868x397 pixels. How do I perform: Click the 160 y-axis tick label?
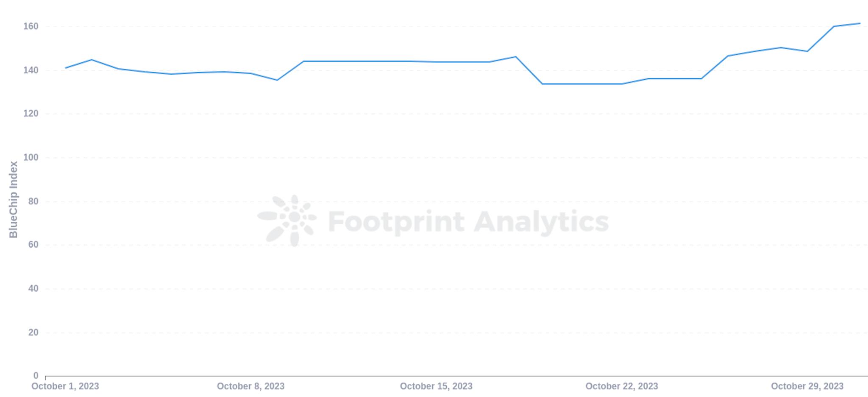point(31,26)
